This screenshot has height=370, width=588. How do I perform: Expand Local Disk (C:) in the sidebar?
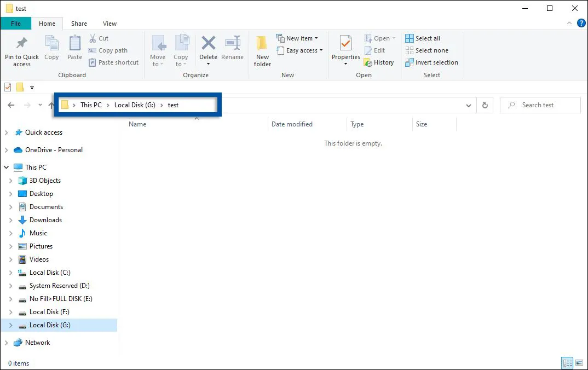click(x=12, y=273)
